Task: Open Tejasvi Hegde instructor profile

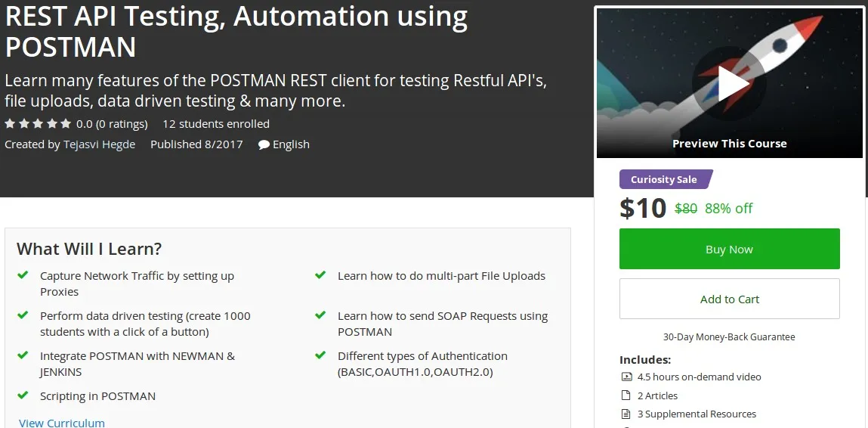Action: coord(99,144)
